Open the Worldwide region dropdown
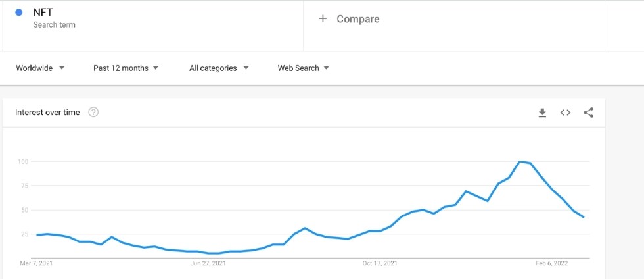Screen dimensions: 644x279 pos(40,68)
